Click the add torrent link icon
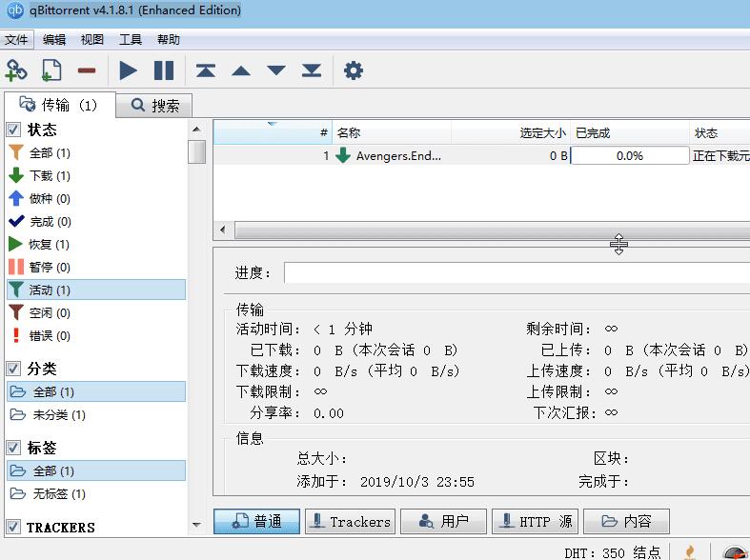Image resolution: width=750 pixels, height=560 pixels. point(16,70)
